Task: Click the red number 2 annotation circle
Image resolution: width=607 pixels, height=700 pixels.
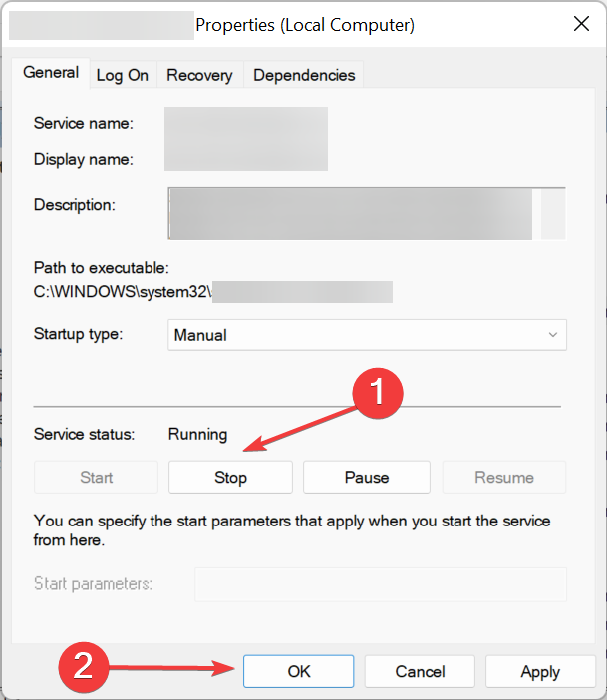Action: coord(85,666)
